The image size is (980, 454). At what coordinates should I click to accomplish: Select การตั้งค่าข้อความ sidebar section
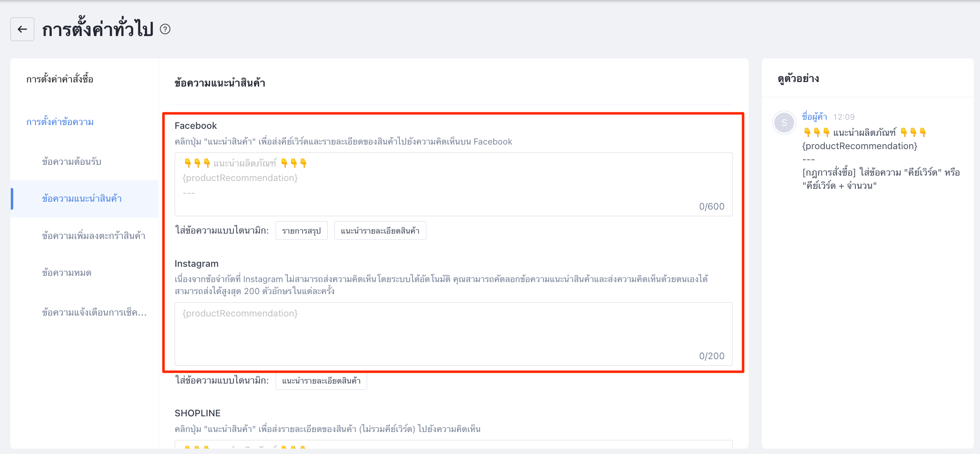[x=60, y=122]
